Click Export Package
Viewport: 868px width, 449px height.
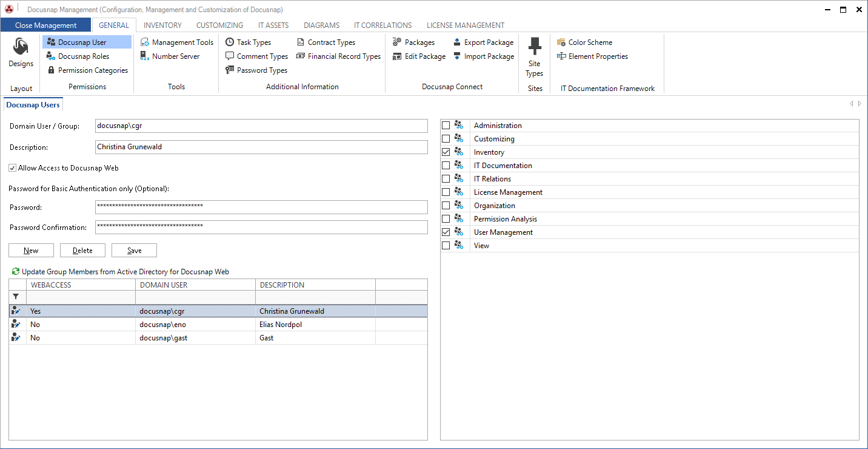click(483, 42)
